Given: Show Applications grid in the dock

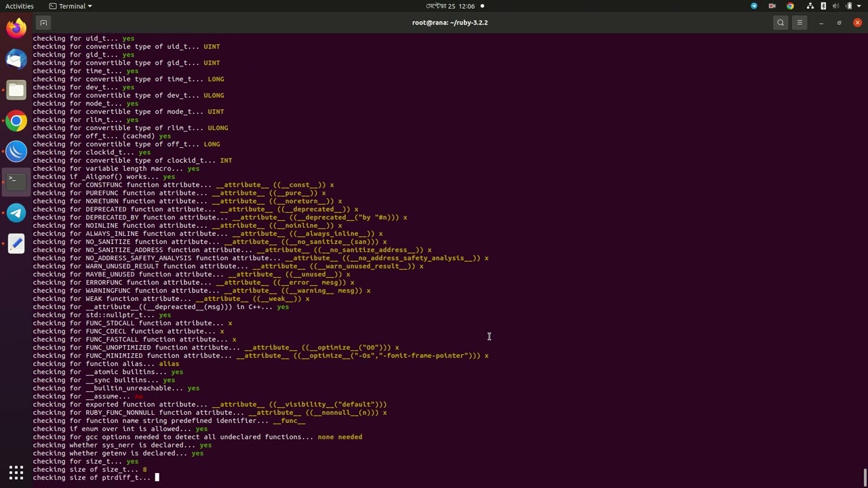Looking at the screenshot, I should coord(16,472).
